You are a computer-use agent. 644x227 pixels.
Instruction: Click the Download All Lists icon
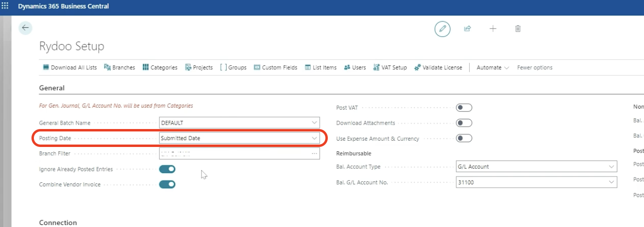[x=46, y=67]
